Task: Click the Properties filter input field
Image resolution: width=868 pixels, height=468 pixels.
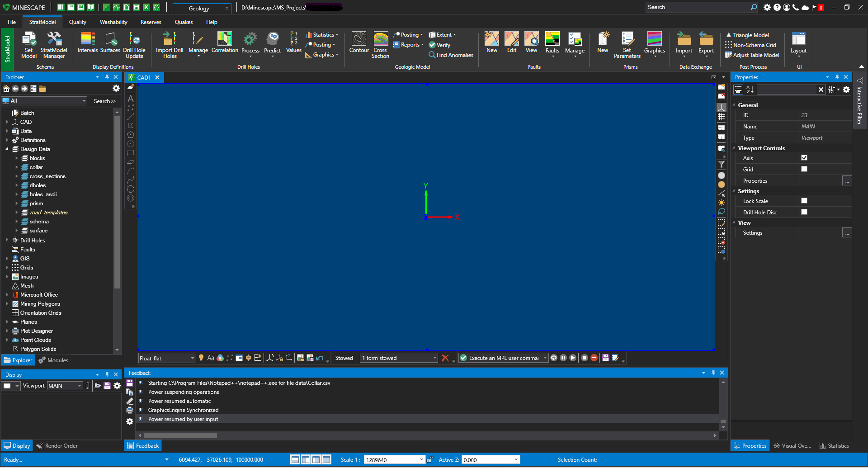Action: 787,90
